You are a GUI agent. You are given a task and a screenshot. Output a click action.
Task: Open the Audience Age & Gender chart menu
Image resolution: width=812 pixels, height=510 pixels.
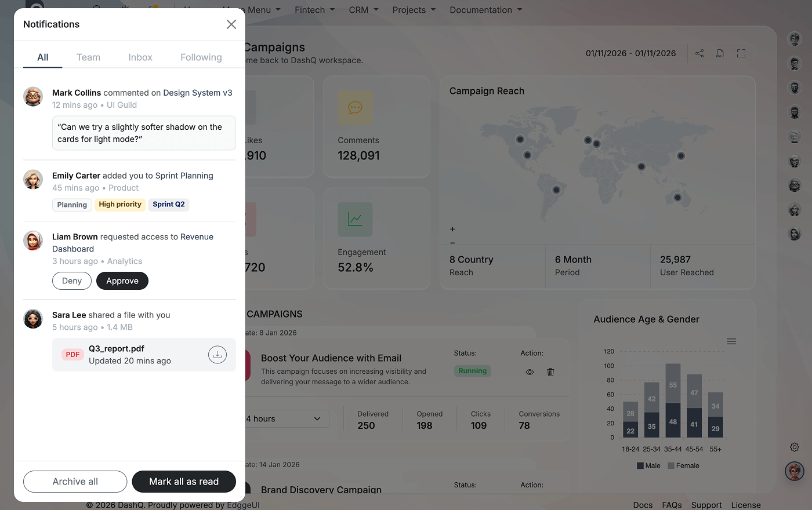point(731,341)
